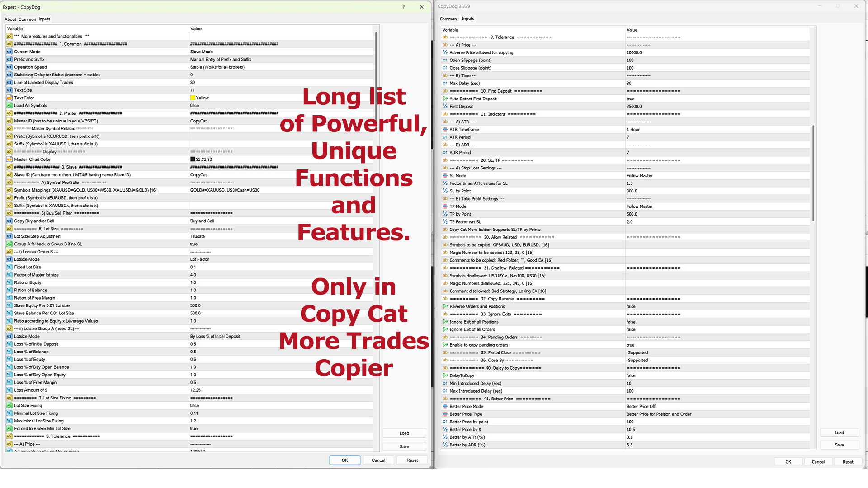Open SL Mode Follow Master dropdown
Screen dimensions: 868x488
[x=639, y=175]
